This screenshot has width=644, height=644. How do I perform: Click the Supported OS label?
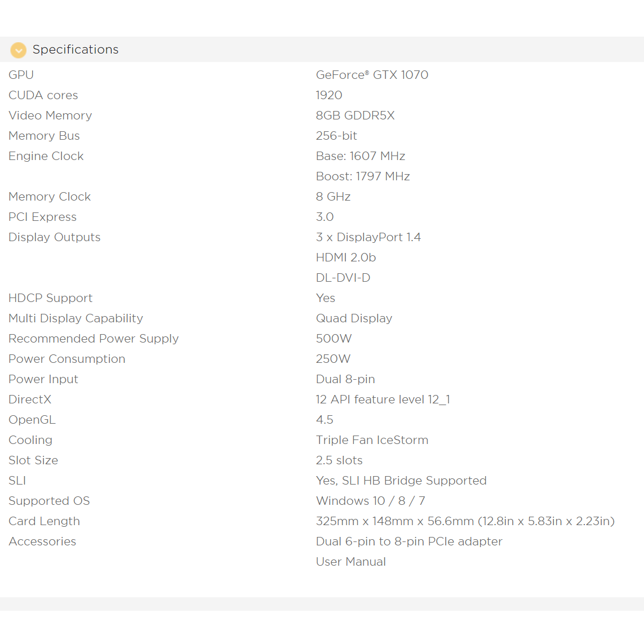coord(49,501)
